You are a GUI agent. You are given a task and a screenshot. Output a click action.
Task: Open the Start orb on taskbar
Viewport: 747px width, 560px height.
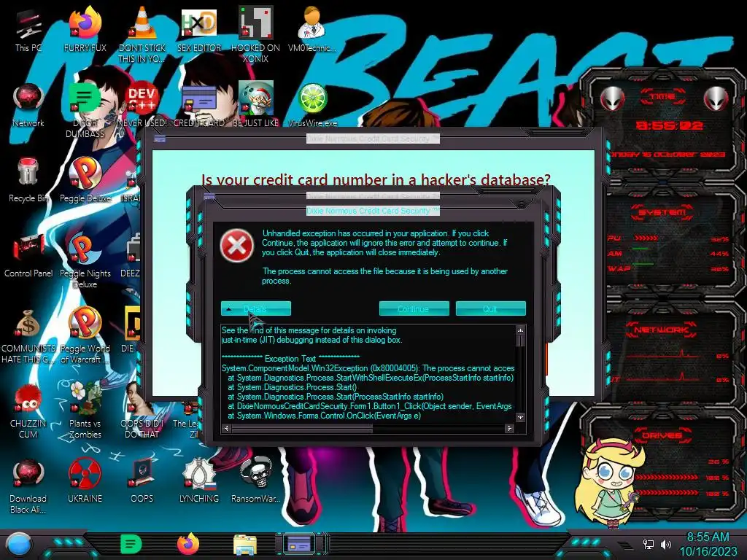[20, 544]
